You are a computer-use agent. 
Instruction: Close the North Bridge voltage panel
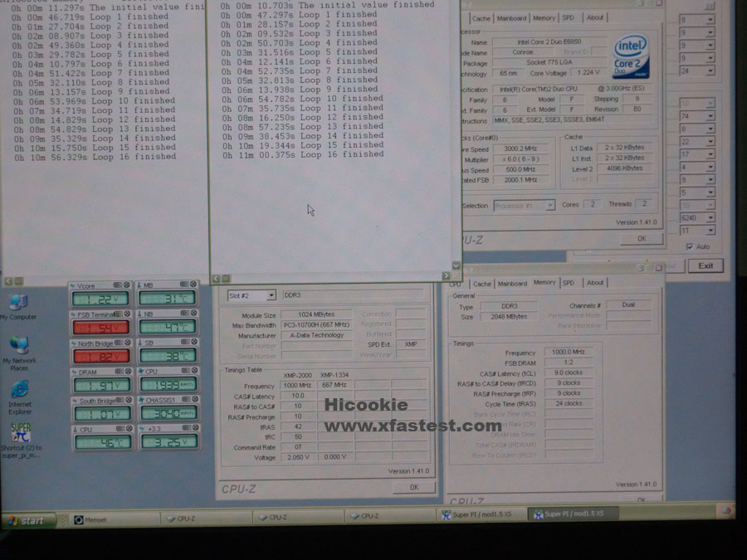click(x=128, y=343)
